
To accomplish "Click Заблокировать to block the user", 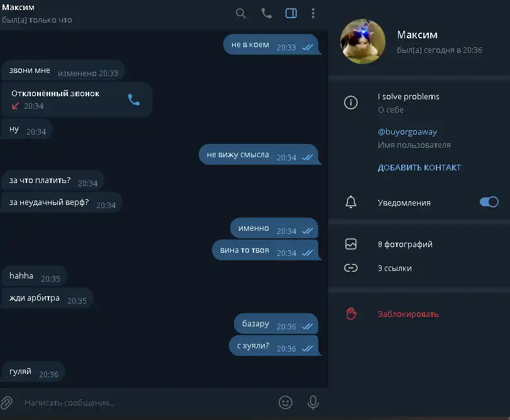I will coord(408,314).
